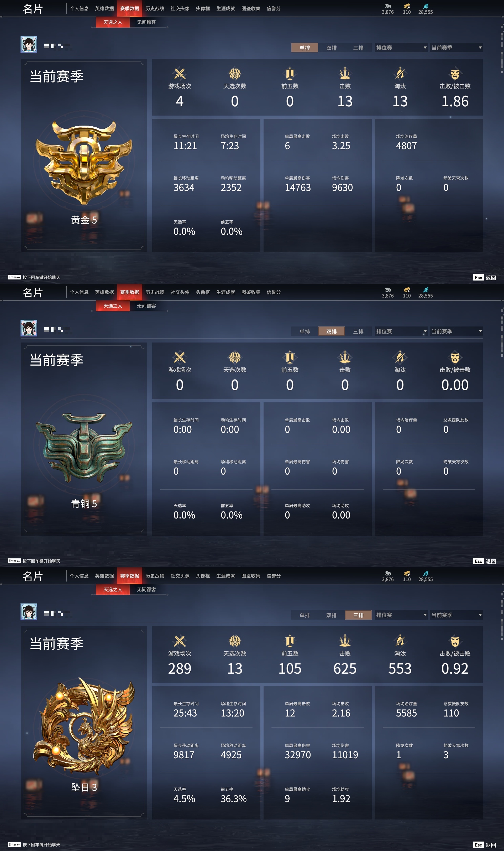The image size is (504, 851).
Task: Click the 游戏场次 icon above value 4
Action: click(x=179, y=73)
